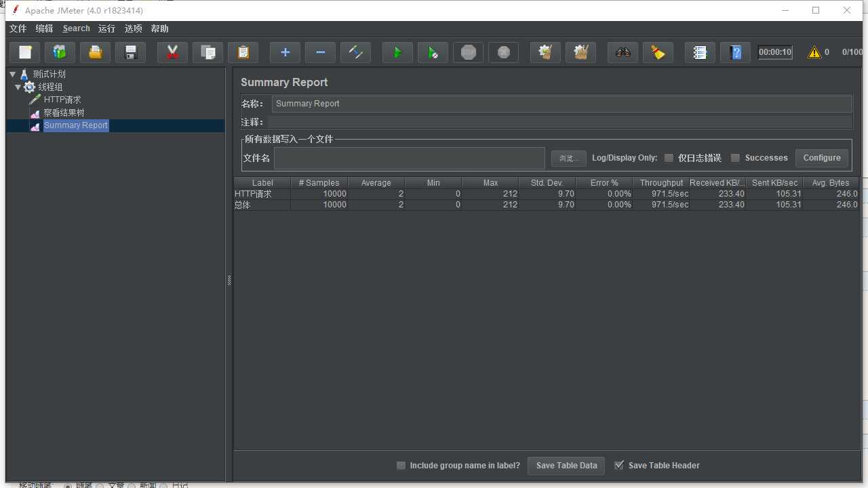Click the Error % column header

(x=604, y=183)
